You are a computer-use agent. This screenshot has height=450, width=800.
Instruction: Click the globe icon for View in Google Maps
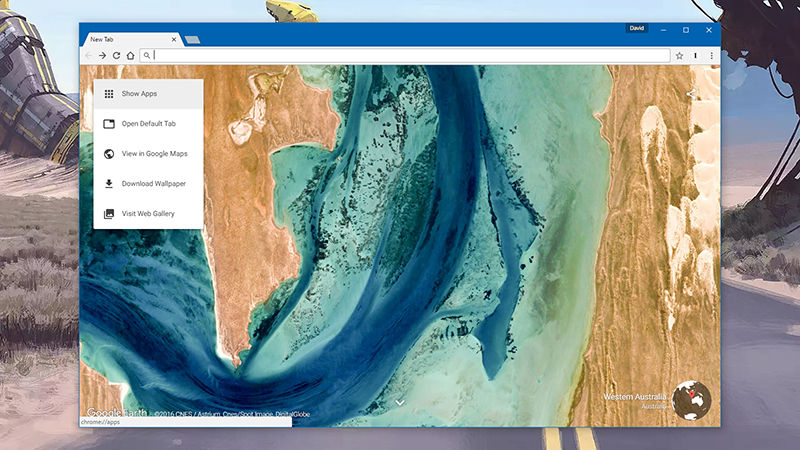(109, 154)
